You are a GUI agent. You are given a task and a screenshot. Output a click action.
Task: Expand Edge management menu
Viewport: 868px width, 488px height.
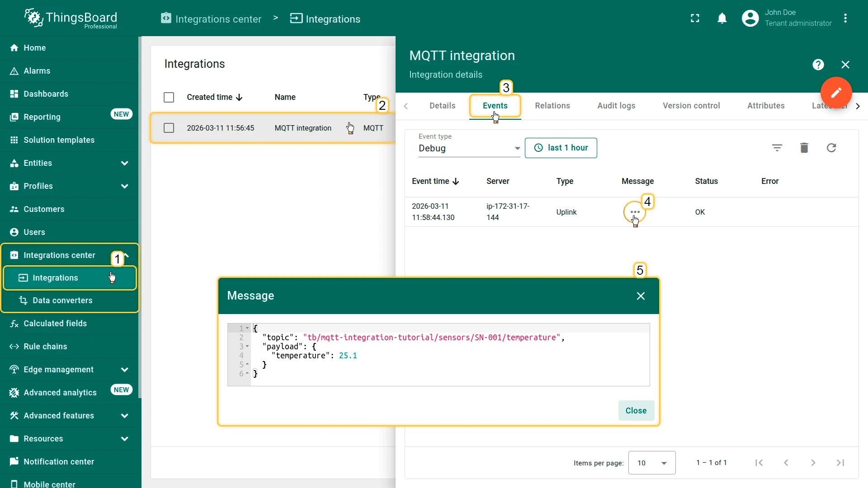click(125, 370)
